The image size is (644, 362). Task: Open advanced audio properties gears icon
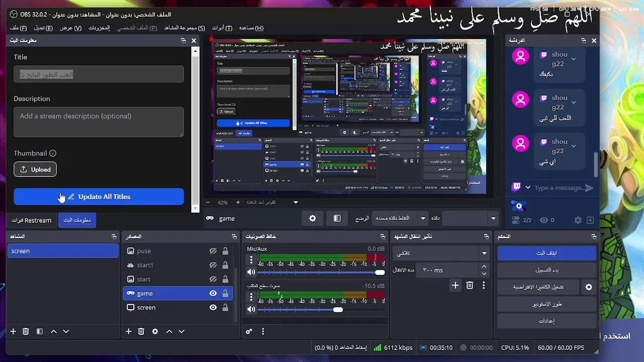click(x=249, y=331)
